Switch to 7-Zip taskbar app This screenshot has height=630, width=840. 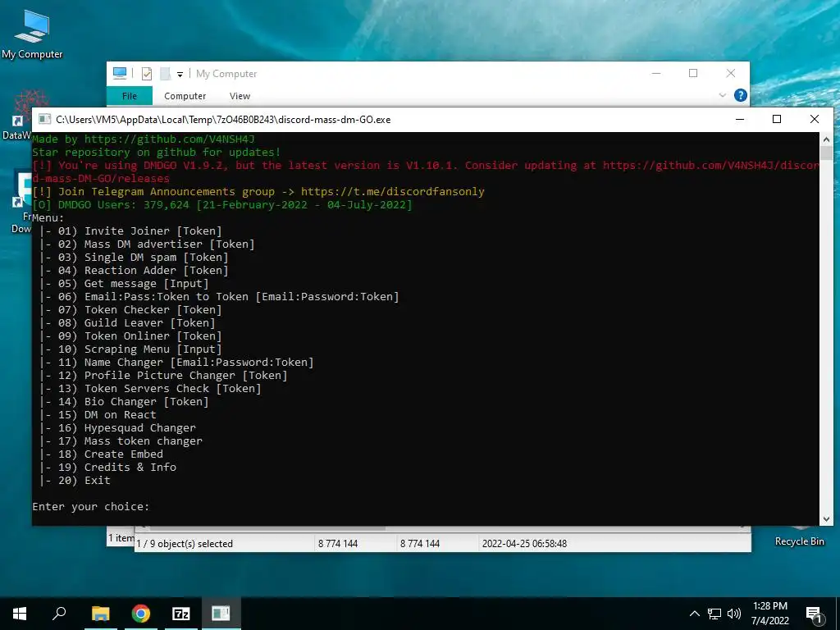pos(180,614)
